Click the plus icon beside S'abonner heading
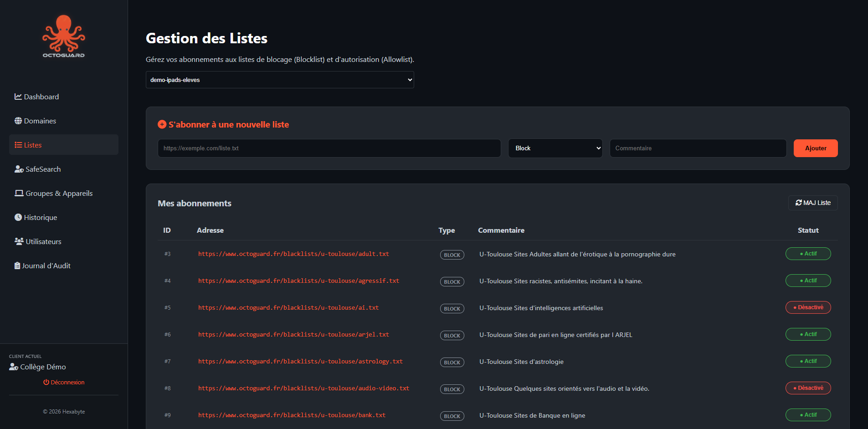 [162, 124]
